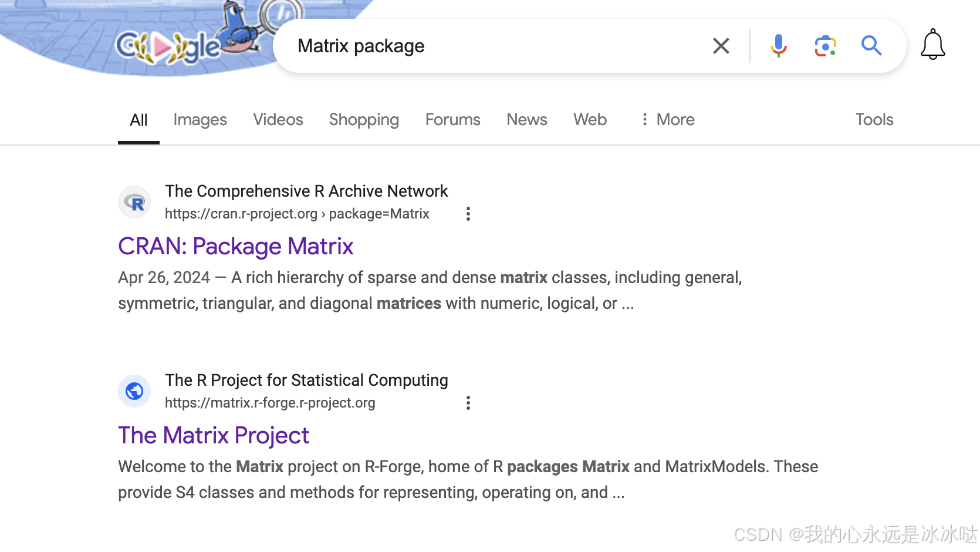Open Google Lens image search

(x=825, y=46)
